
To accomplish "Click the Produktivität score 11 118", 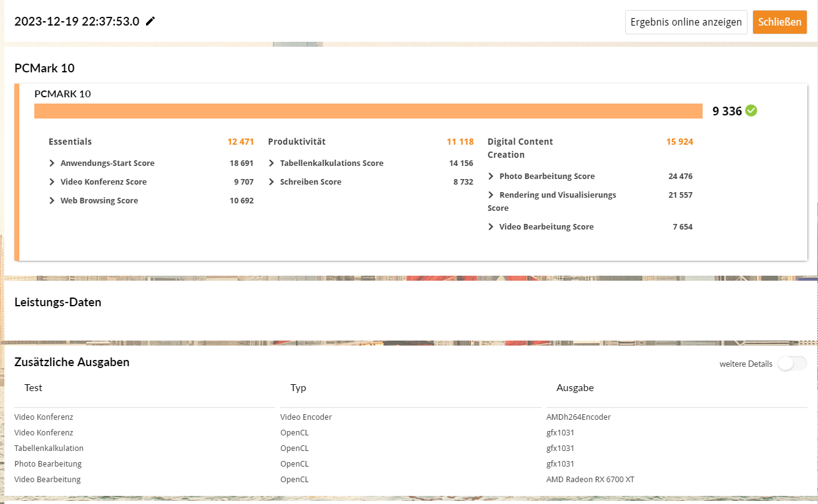I will 460,142.
